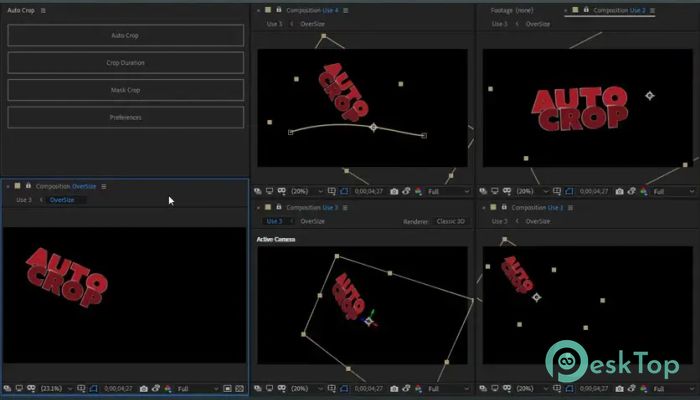
Task: Click the highlighted OverSize breadcrumb in OverSize viewer
Action: [62, 200]
